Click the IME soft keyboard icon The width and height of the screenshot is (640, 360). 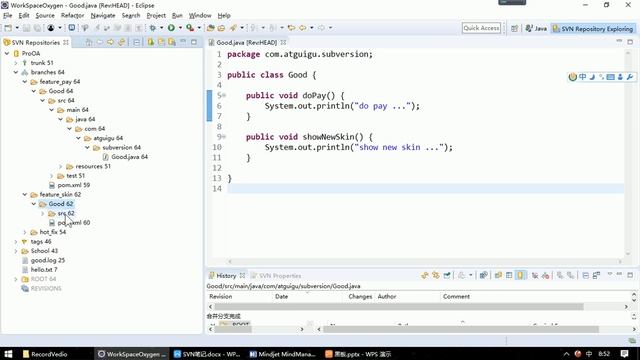611,77
